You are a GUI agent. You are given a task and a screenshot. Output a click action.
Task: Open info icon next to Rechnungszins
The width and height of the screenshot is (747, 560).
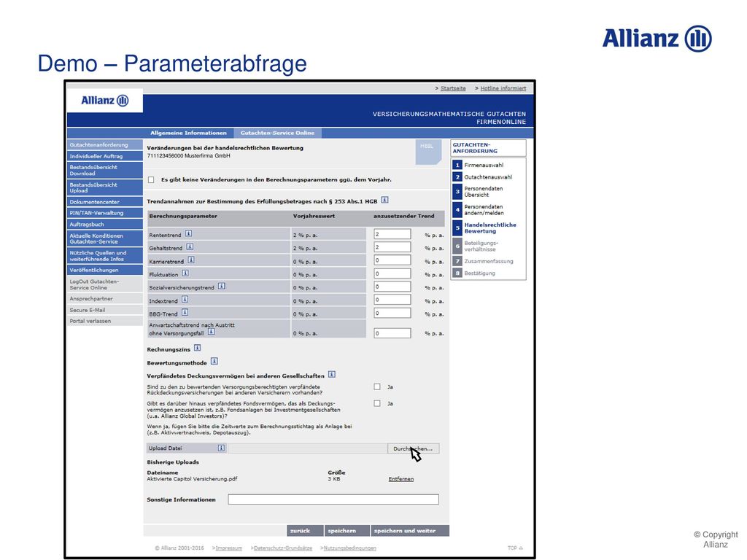coord(197,348)
